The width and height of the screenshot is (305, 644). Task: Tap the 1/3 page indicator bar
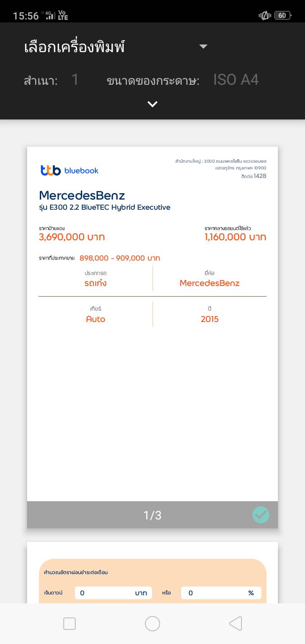pos(152,515)
